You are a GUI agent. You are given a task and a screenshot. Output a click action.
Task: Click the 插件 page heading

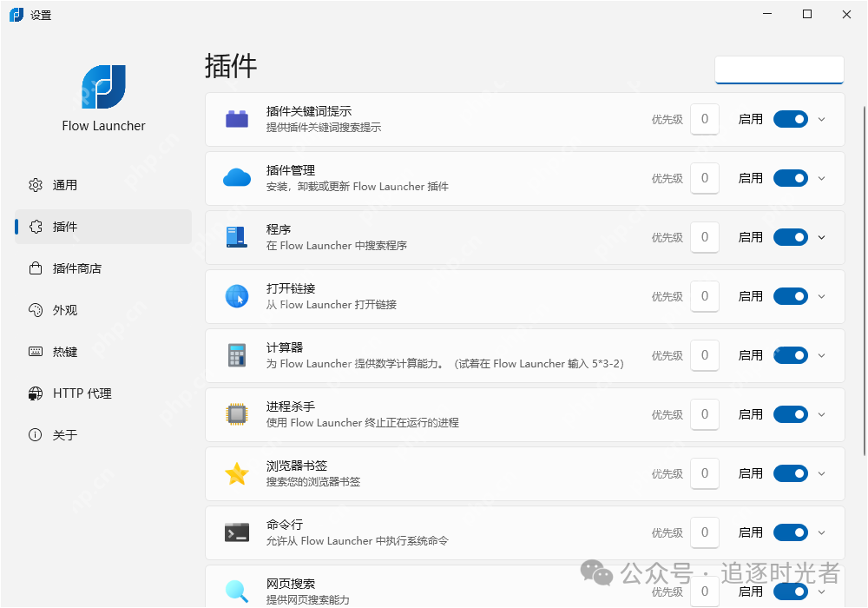click(x=231, y=67)
